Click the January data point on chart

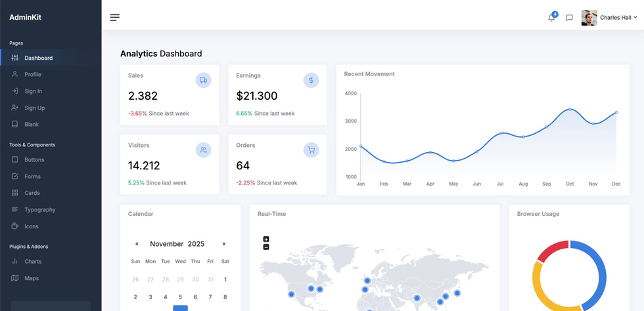[361, 146]
